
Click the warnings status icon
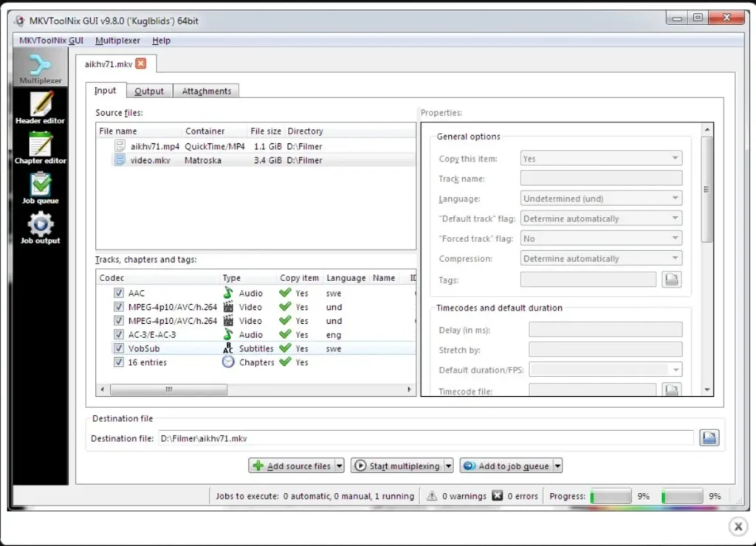pos(432,496)
